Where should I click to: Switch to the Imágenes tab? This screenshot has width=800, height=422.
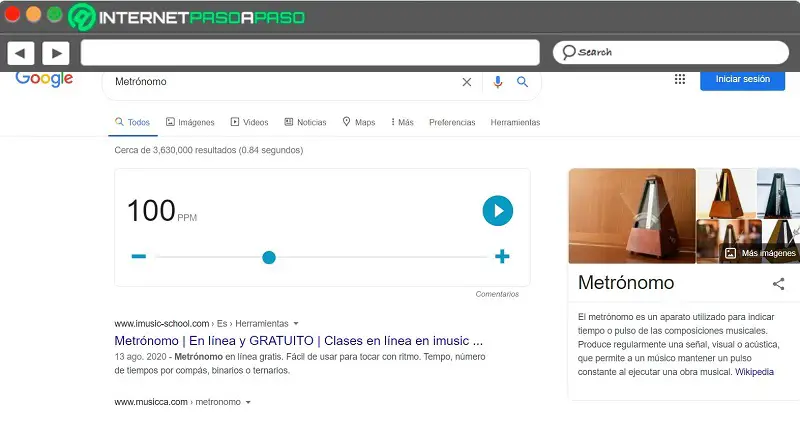pos(190,122)
